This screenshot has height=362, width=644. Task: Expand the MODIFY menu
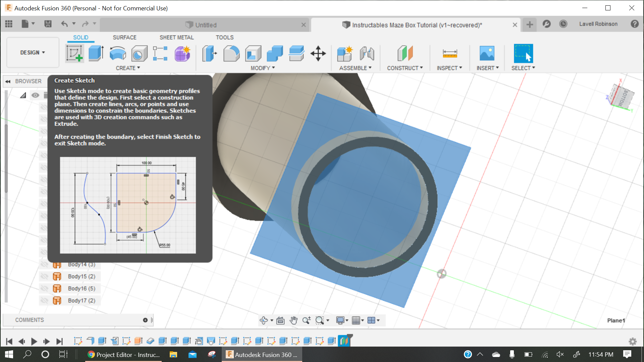point(263,68)
